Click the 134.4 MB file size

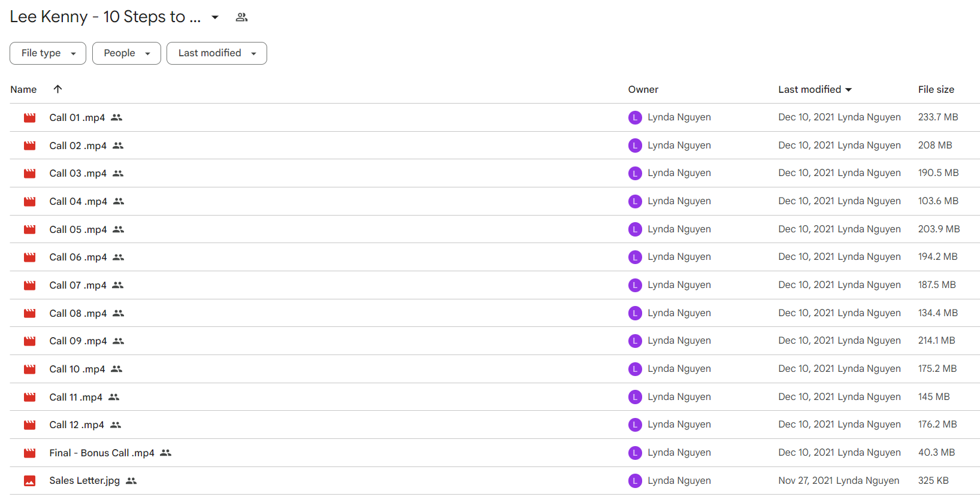pyautogui.click(x=938, y=313)
